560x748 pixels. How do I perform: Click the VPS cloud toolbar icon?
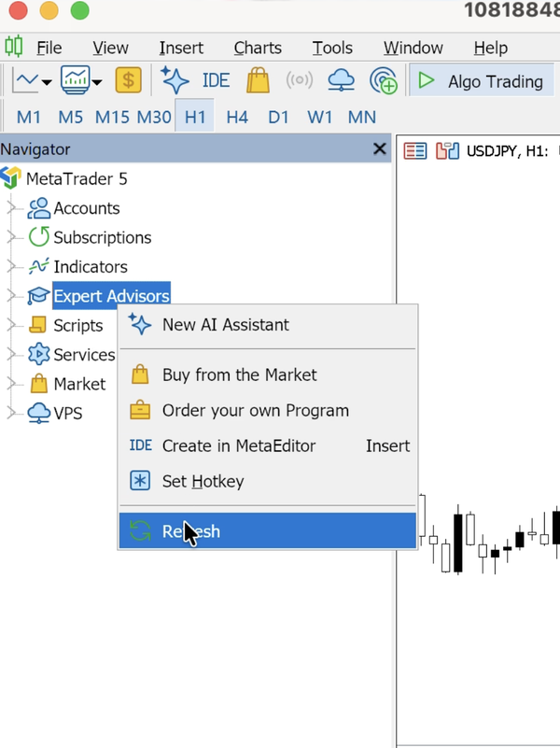(342, 79)
